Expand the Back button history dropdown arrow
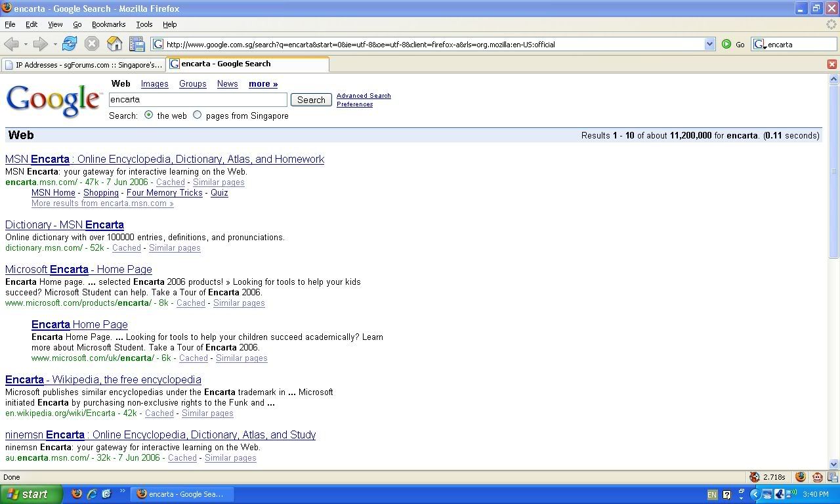Image resolution: width=840 pixels, height=504 pixels. tap(26, 44)
